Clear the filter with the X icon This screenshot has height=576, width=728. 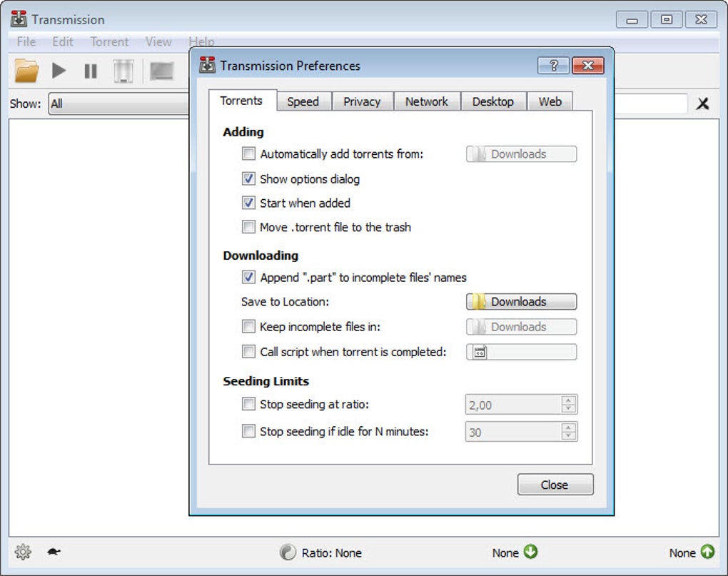702,103
